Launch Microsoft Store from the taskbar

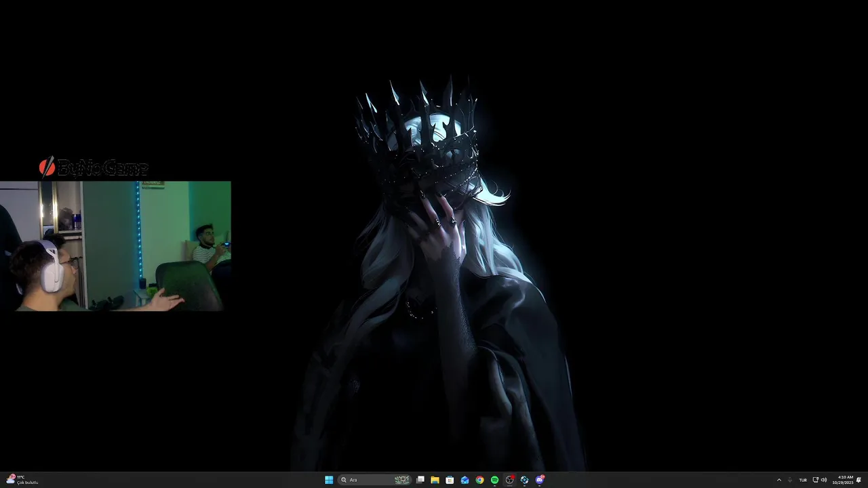(450, 480)
